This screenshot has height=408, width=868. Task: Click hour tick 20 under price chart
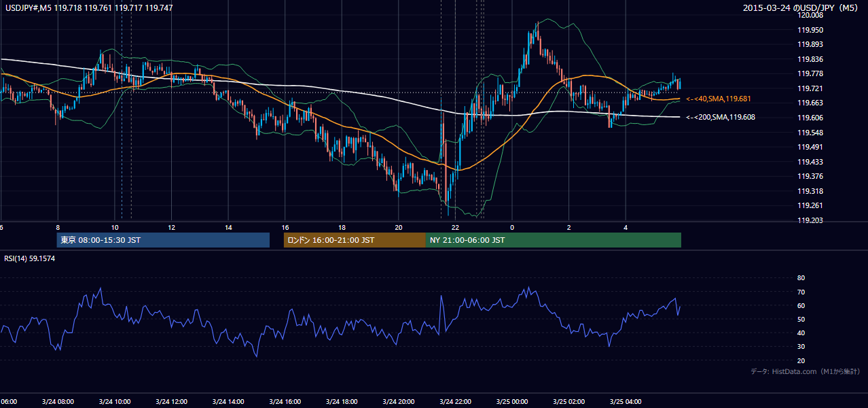(399, 227)
